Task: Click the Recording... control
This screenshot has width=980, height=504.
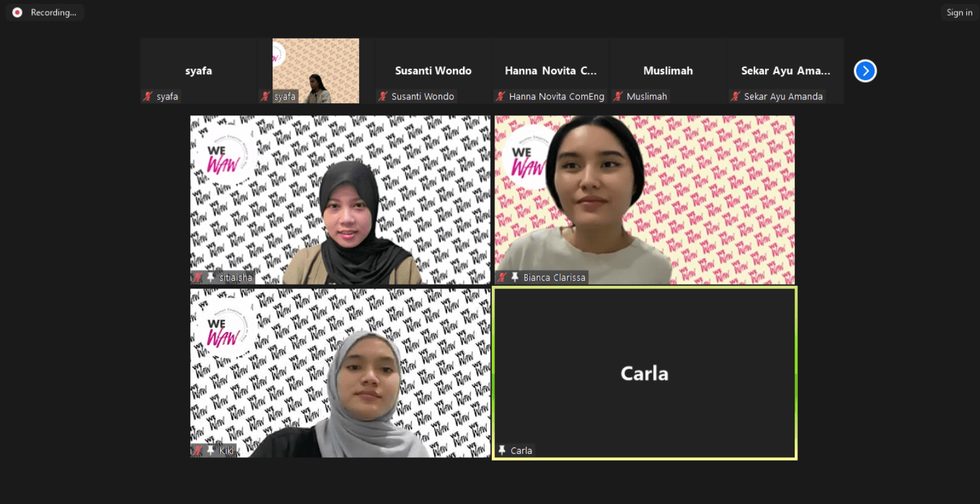Action: tap(44, 12)
